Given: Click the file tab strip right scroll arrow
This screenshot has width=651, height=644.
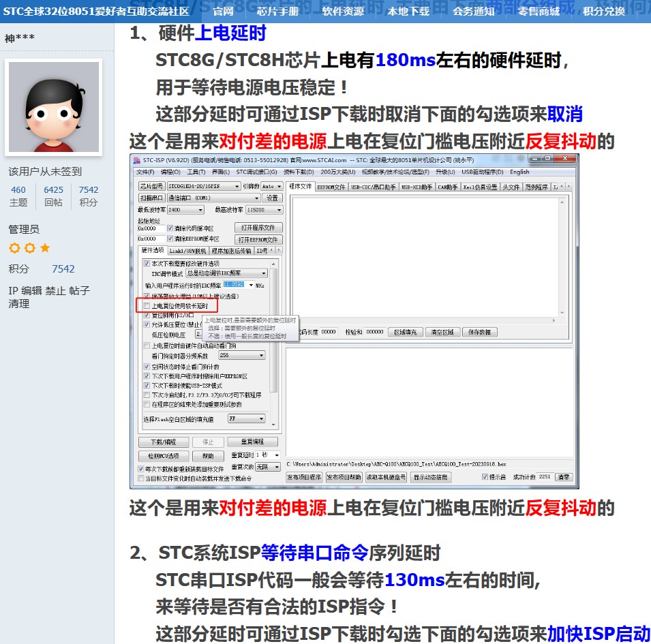Looking at the screenshot, I should [569, 186].
